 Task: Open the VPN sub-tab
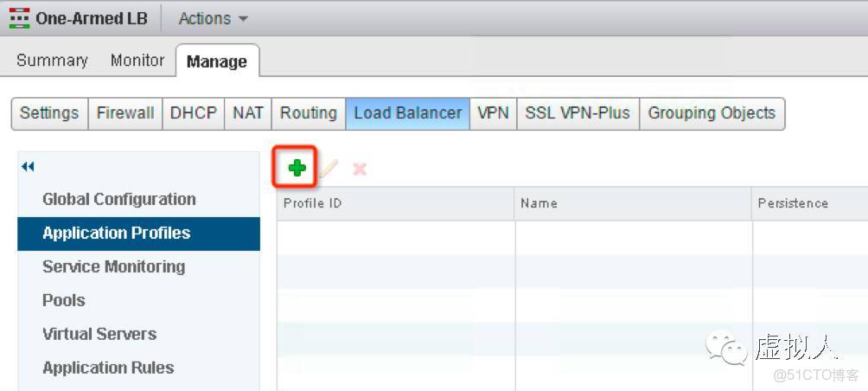pos(494,113)
